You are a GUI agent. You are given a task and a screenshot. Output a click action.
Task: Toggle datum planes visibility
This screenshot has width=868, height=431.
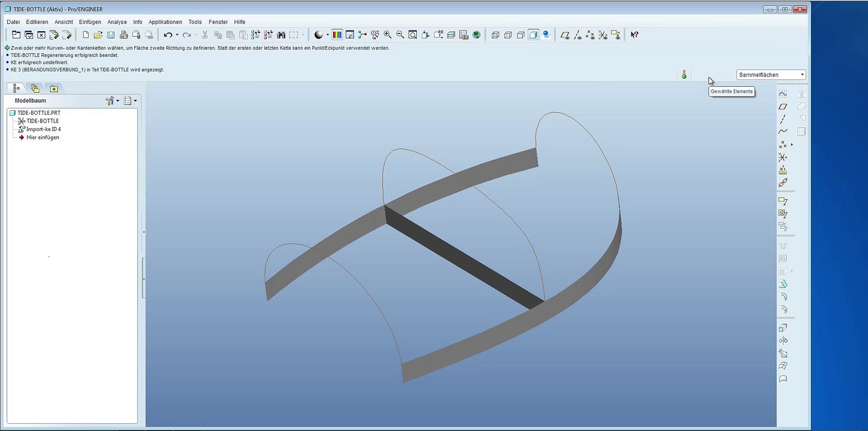click(565, 35)
